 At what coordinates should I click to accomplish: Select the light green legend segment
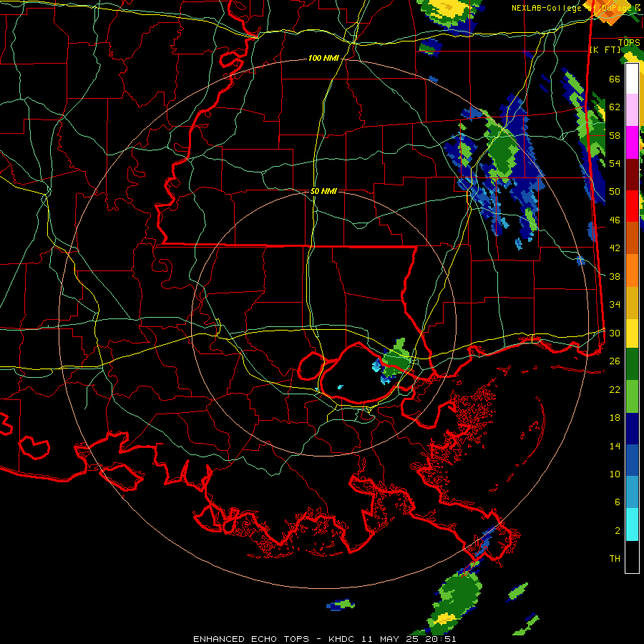632,396
